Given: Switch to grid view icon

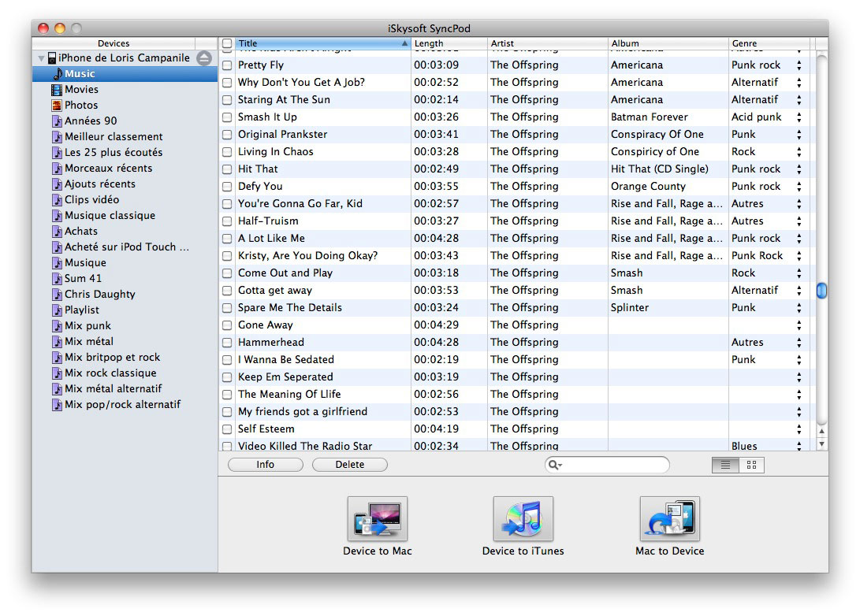Looking at the screenshot, I should click(x=751, y=465).
